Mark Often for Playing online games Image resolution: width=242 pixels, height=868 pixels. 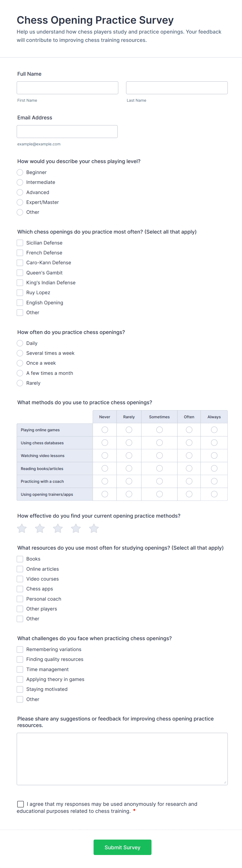(x=189, y=430)
